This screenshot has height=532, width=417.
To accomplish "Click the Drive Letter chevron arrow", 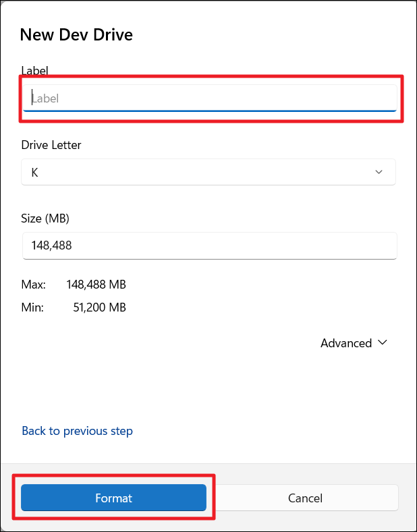I will tap(379, 172).
